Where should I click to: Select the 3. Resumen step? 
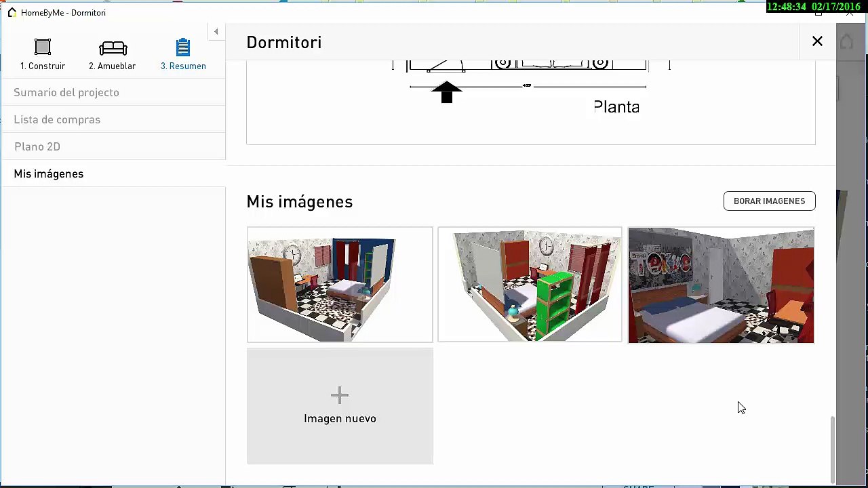click(183, 55)
